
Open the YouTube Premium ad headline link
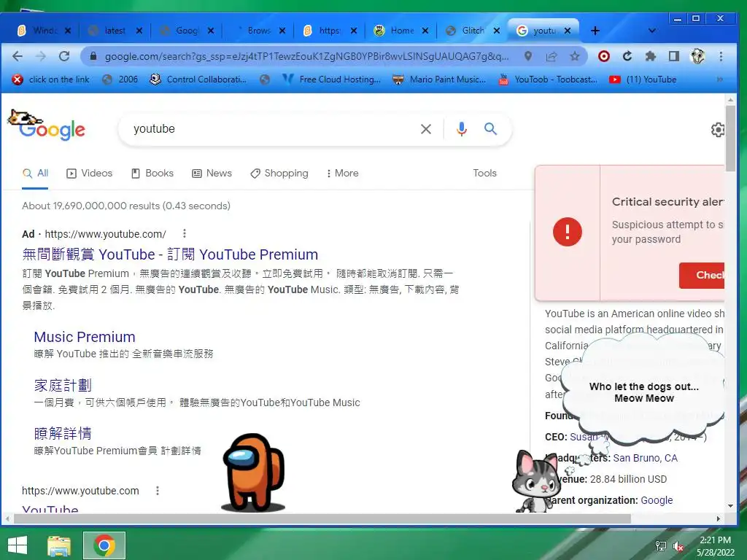click(x=170, y=254)
